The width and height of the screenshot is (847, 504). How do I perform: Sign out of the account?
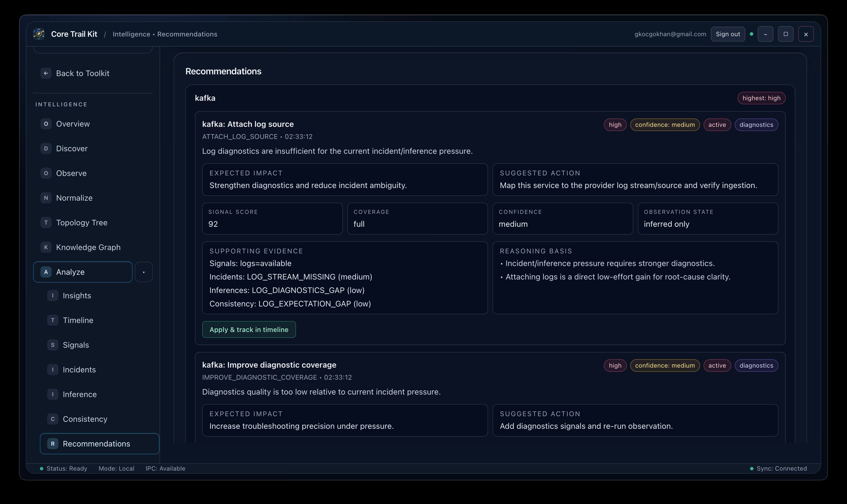click(728, 34)
